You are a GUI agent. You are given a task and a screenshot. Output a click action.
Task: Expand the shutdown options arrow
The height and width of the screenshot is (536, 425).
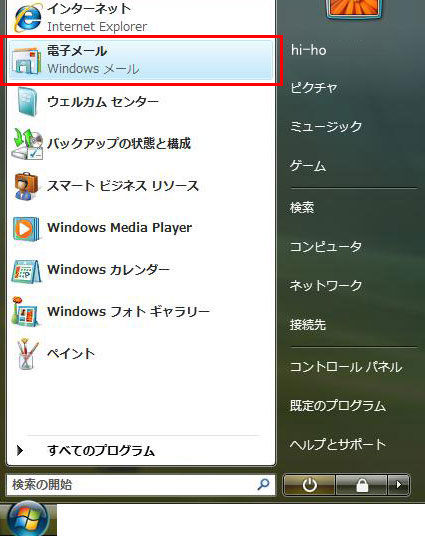coord(399,484)
